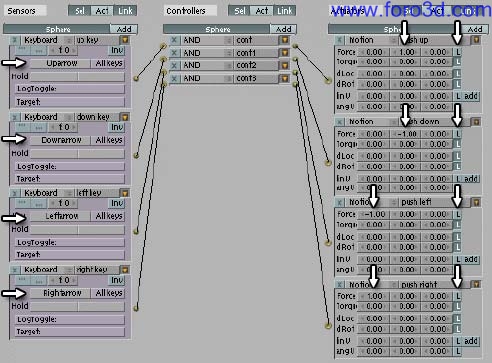Collapse the left key sensor brick
Screen dimensions: 492x363
125,193
